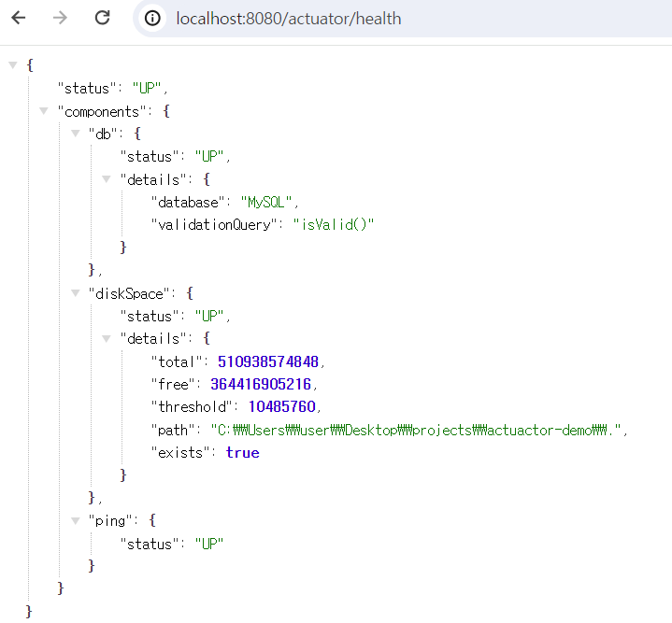Click the total value 510938574848
The width and height of the screenshot is (672, 623).
(x=268, y=361)
